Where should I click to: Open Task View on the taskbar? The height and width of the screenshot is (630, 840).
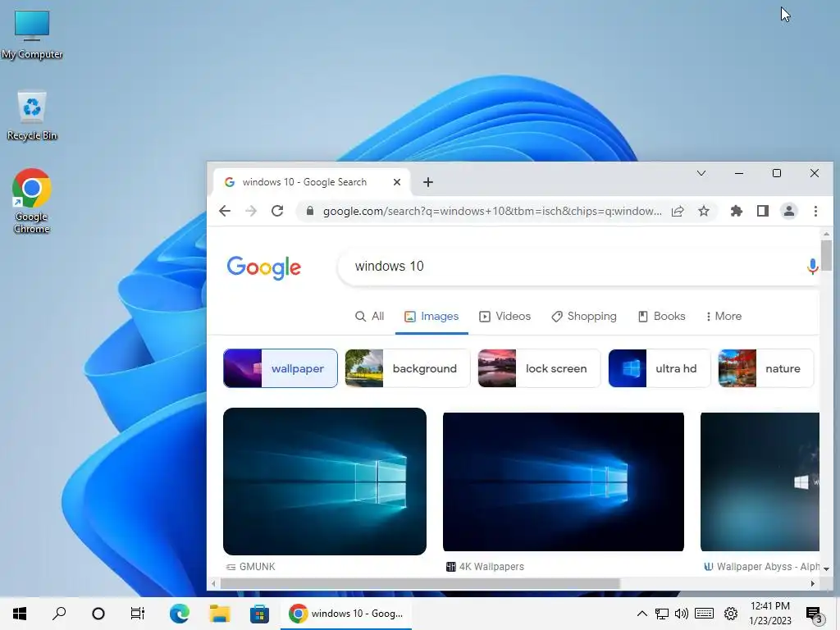point(138,614)
